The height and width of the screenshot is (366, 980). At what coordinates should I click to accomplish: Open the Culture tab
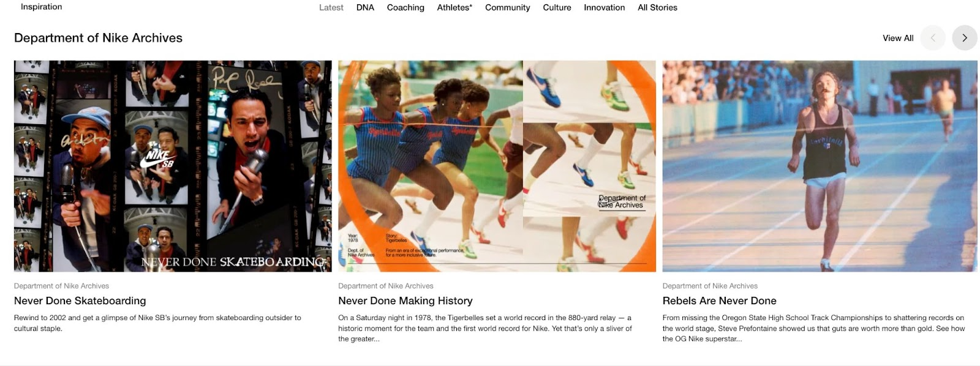point(557,7)
